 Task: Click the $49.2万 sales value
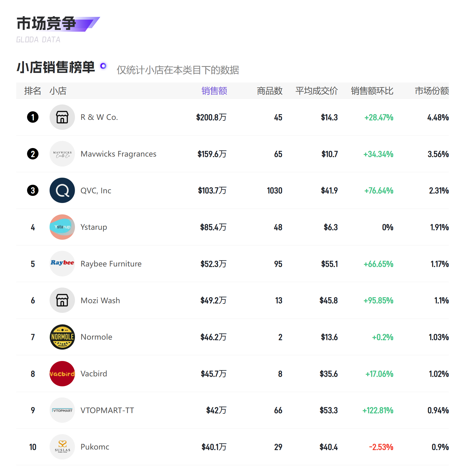pos(213,300)
